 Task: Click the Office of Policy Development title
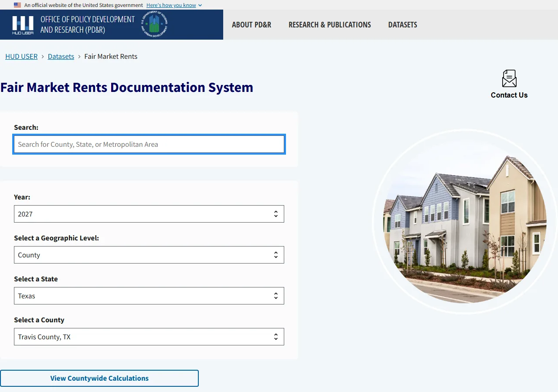click(x=88, y=25)
